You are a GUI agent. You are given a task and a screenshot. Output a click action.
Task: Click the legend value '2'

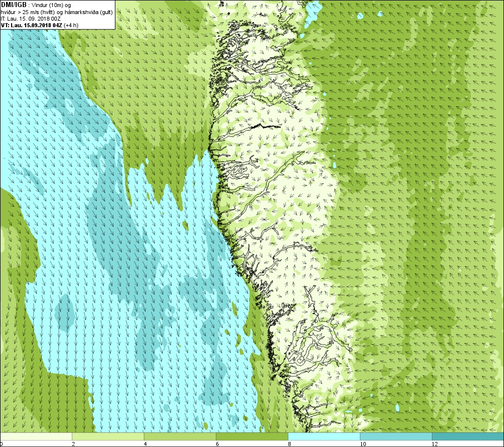[x=74, y=444]
